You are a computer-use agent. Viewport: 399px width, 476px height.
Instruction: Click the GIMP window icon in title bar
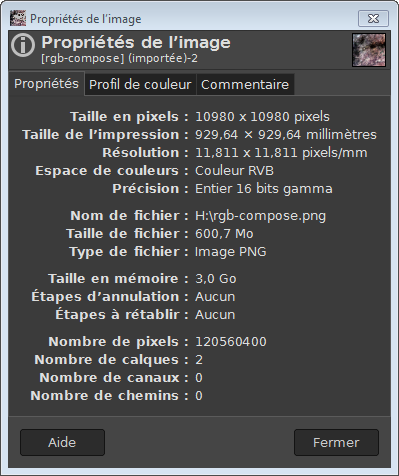(x=18, y=18)
